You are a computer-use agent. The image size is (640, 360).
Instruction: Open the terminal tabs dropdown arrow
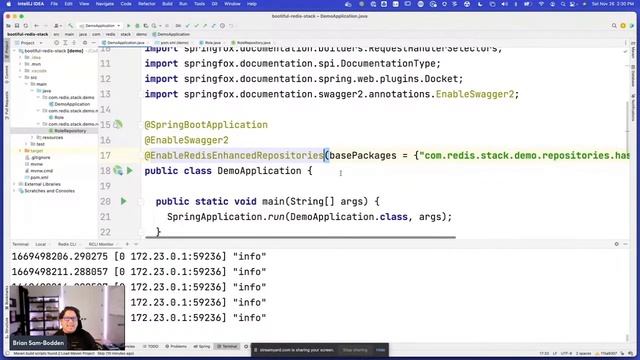(136, 244)
